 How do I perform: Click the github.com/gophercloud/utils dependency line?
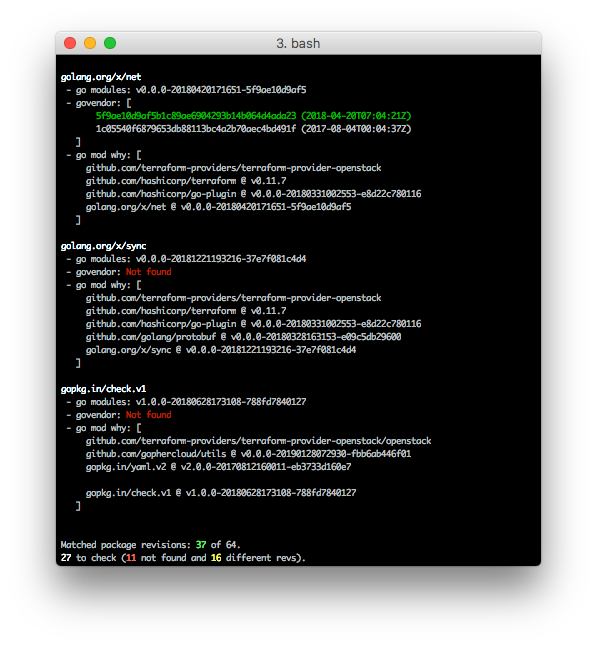pos(248,454)
